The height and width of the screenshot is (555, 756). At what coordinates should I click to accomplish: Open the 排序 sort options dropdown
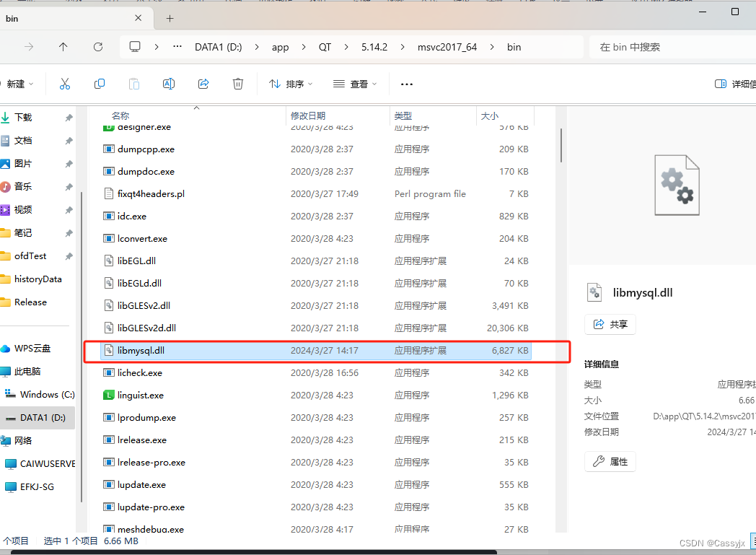point(290,84)
